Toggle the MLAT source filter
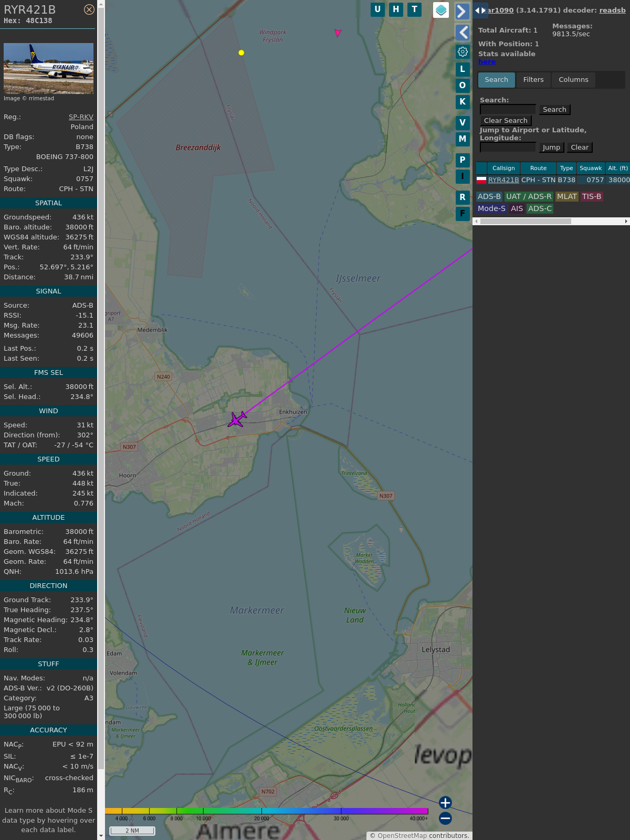The height and width of the screenshot is (840, 630). pos(566,196)
